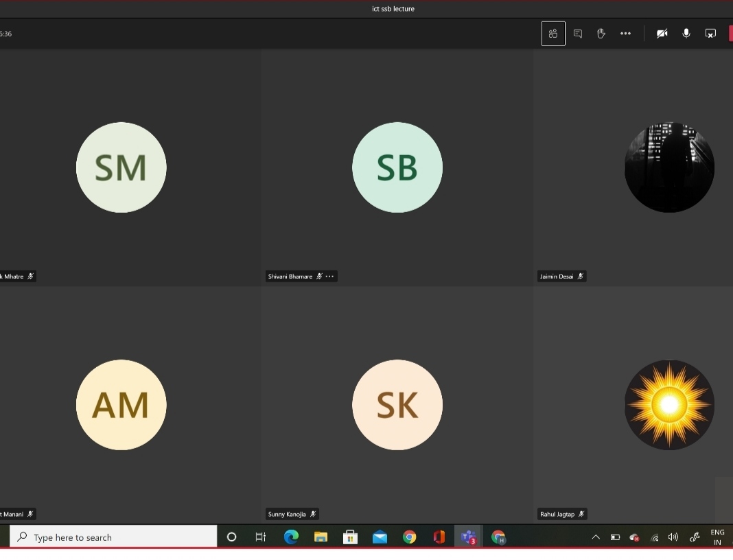The image size is (733, 560).
Task: Show hidden system tray icons
Action: point(596,537)
